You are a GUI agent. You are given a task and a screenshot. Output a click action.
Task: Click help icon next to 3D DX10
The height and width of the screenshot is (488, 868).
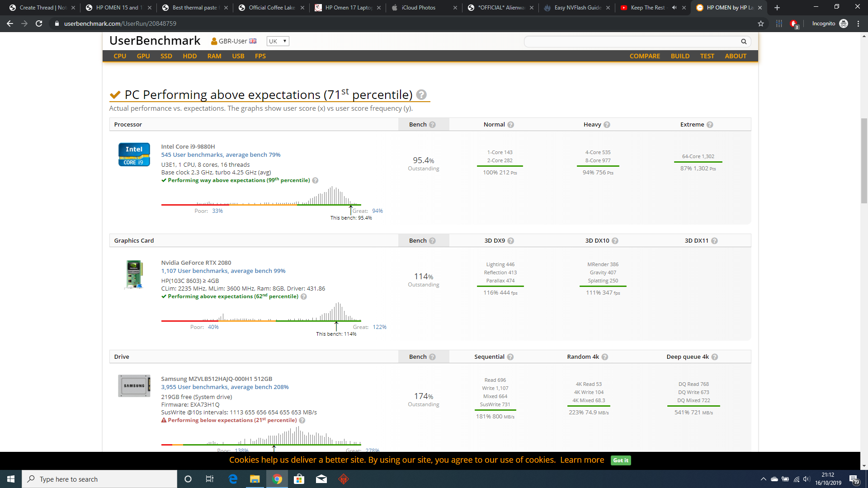[615, 241]
